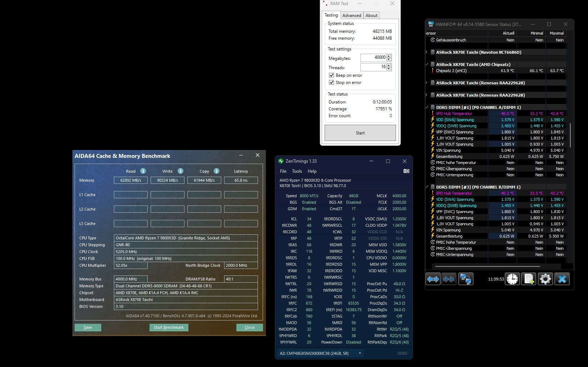Collapse the DDR5 DIMM [#1] sensor group
Image resolution: width=588 pixels, height=367 pixels.
(x=427, y=107)
